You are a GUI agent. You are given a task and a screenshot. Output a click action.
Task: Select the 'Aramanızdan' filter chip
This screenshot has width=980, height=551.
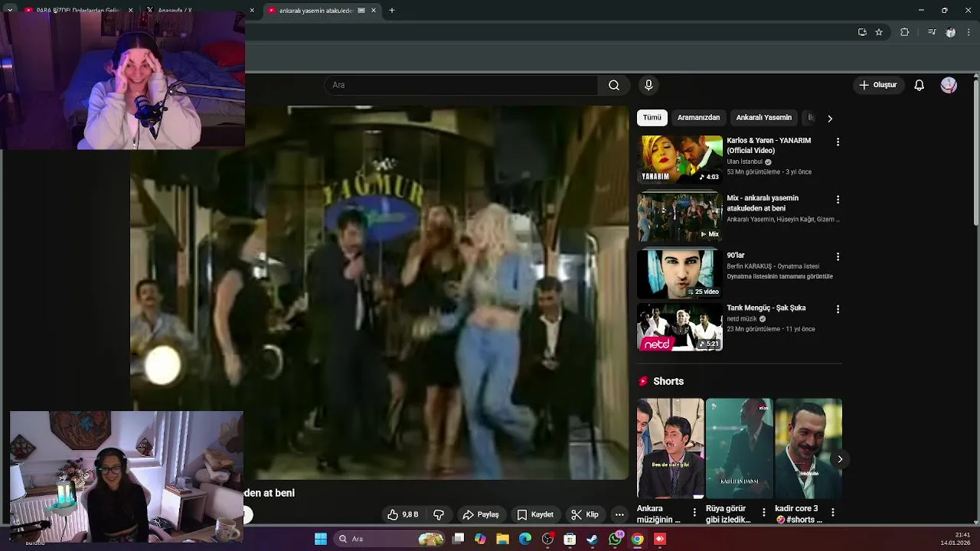pos(698,118)
